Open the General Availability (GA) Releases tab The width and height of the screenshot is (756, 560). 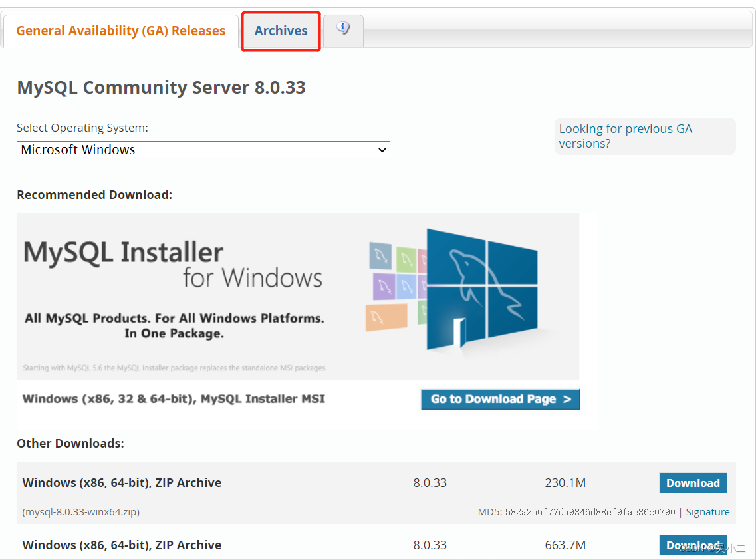[x=120, y=31]
